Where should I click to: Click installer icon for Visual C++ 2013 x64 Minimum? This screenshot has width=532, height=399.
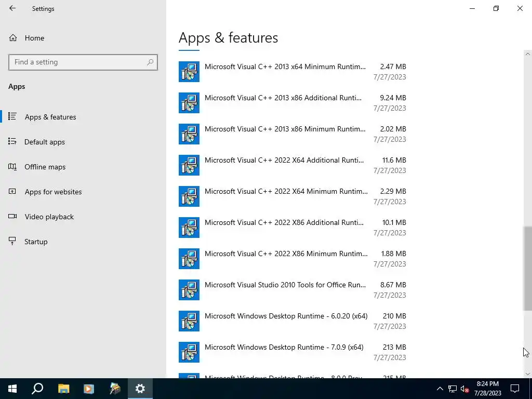pos(189,72)
